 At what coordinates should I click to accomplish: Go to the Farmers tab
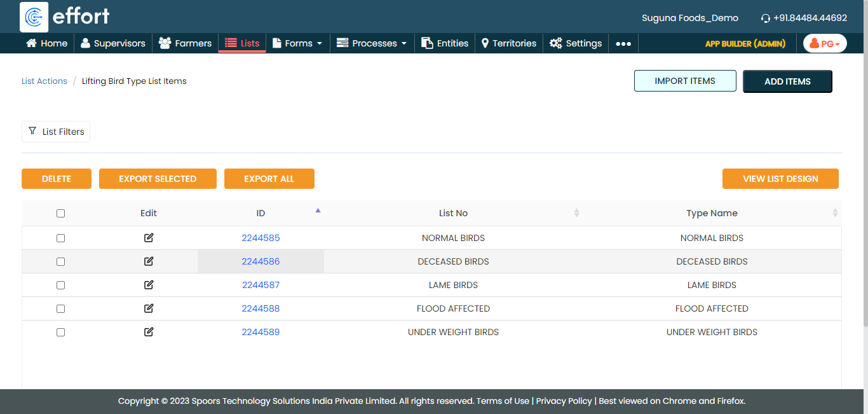[185, 43]
